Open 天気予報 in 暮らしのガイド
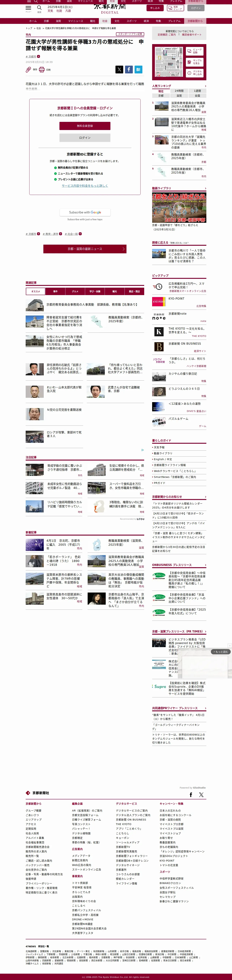 [159, 447]
